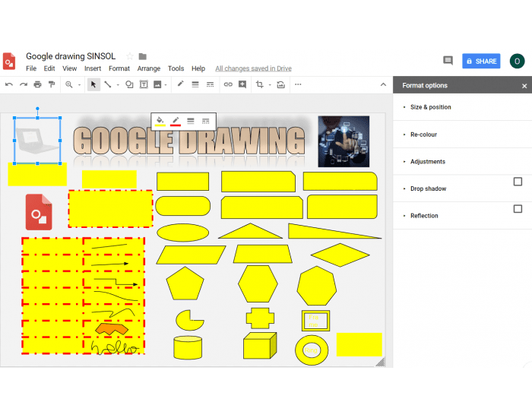This screenshot has width=532, height=418.
Task: Select the yellow hexagon shape
Action: [x=258, y=284]
